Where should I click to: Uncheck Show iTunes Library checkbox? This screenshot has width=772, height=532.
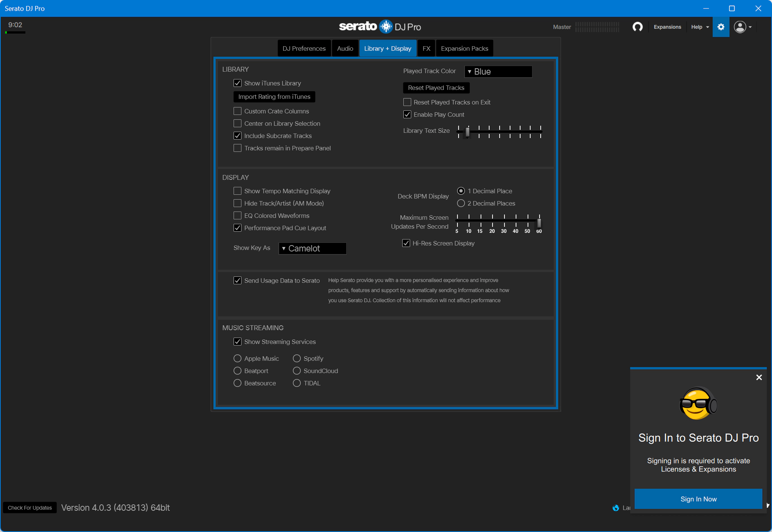(x=237, y=83)
